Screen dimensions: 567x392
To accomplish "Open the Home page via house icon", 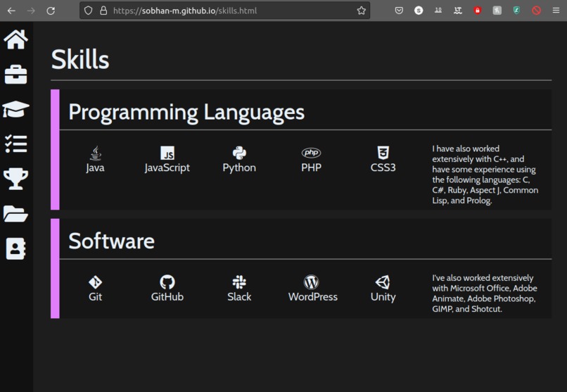I will [x=16, y=39].
